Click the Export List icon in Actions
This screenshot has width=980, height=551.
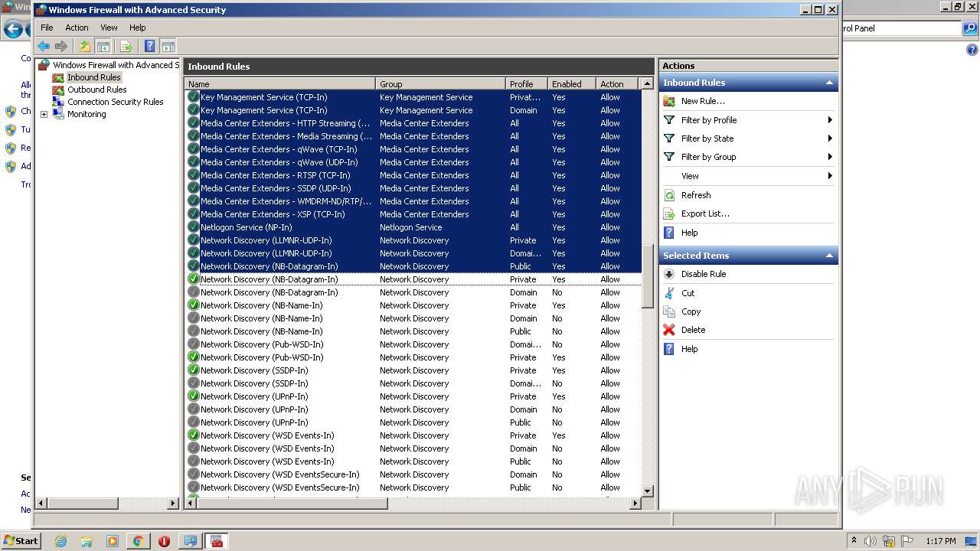point(669,214)
